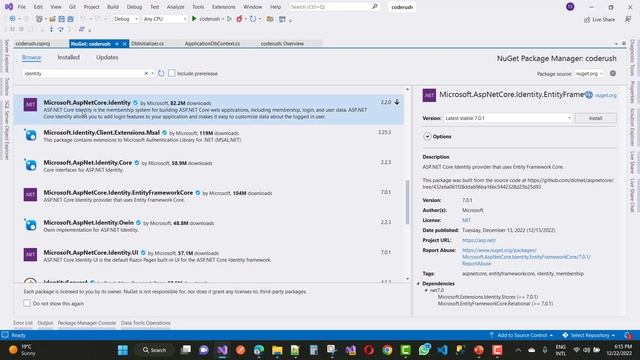Switch to the Installed tab
Image resolution: width=640 pixels, height=360 pixels.
(69, 57)
